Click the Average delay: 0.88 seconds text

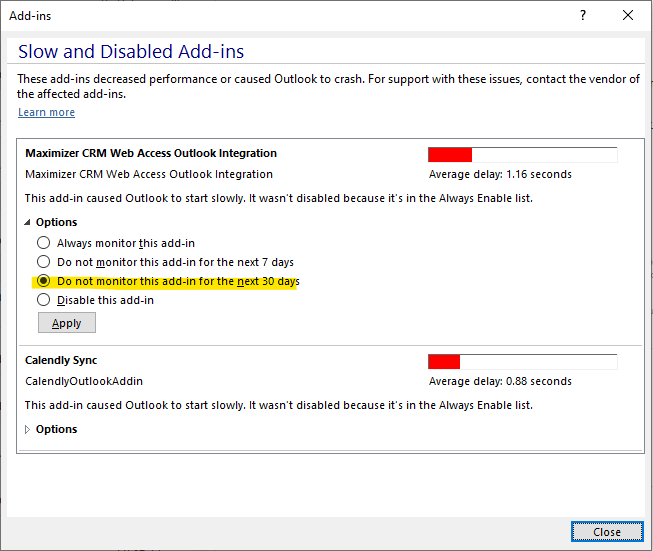coord(500,381)
